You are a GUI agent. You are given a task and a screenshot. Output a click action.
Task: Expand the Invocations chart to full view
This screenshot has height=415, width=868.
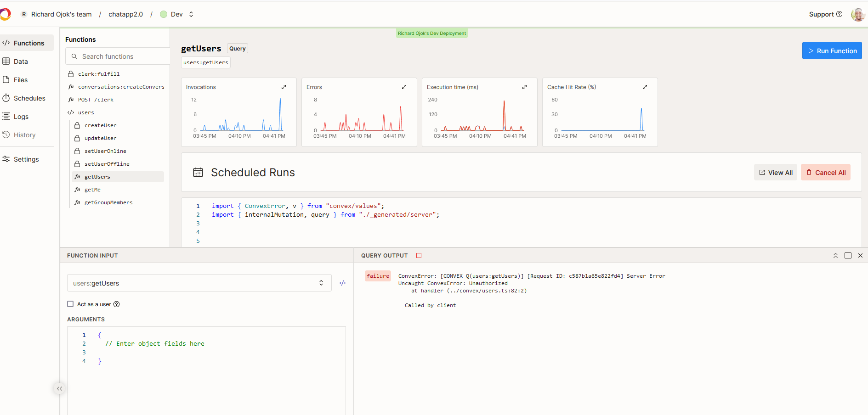(x=284, y=87)
